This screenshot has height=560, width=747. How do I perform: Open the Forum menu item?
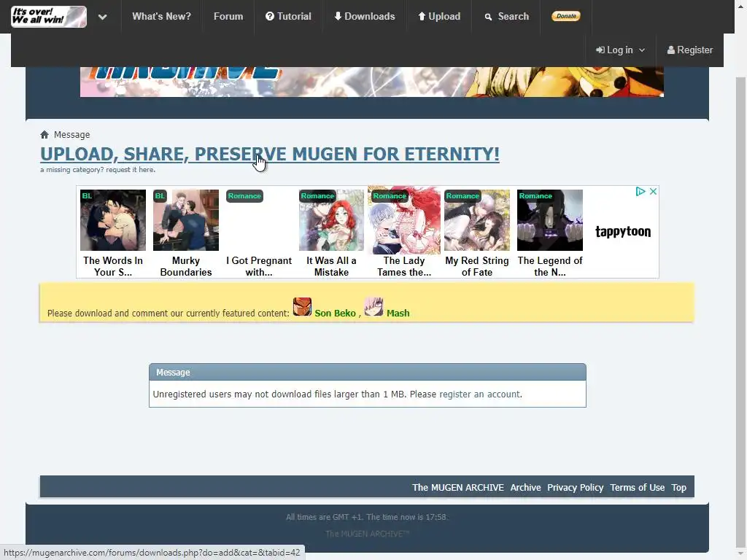pyautogui.click(x=228, y=16)
